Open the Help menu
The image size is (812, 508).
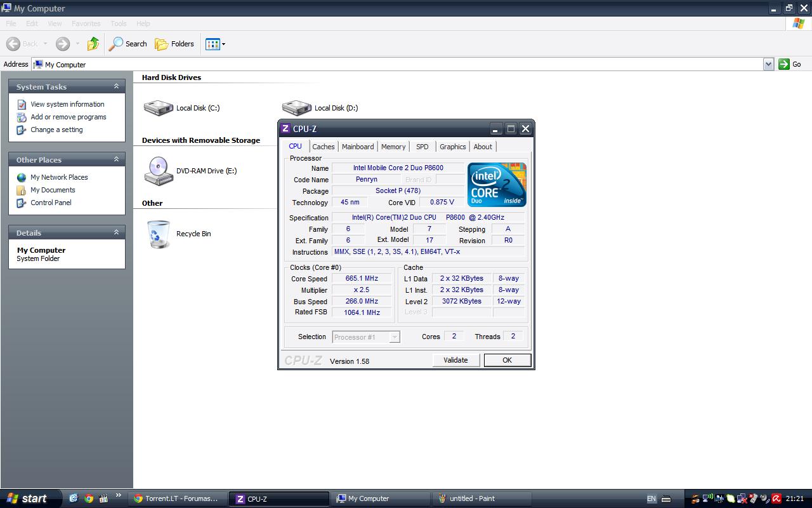[x=143, y=23]
